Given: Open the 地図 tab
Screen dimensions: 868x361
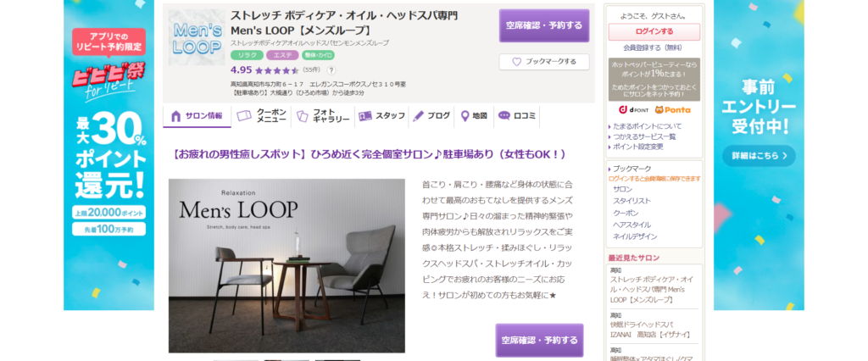Looking at the screenshot, I should coord(474,116).
